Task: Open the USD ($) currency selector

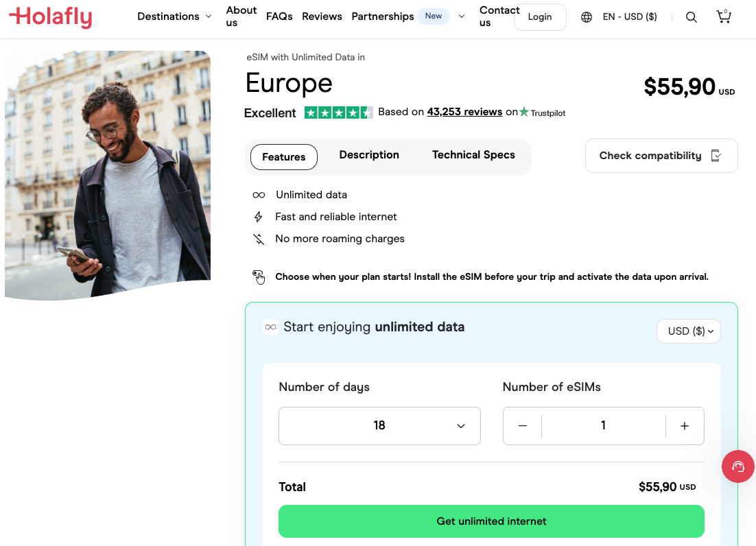Action: tap(689, 331)
